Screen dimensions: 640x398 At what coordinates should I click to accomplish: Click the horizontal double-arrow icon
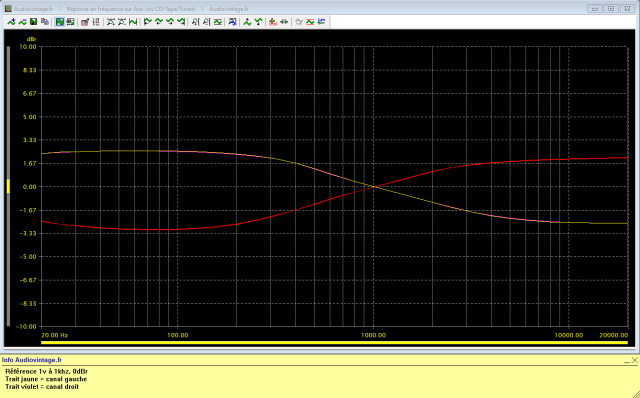tap(284, 22)
